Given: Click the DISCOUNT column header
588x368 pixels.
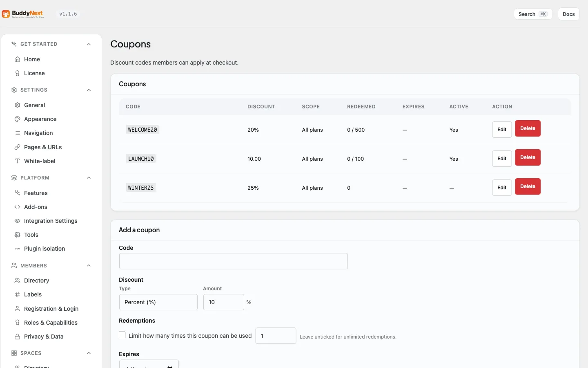Looking at the screenshot, I should (x=261, y=107).
